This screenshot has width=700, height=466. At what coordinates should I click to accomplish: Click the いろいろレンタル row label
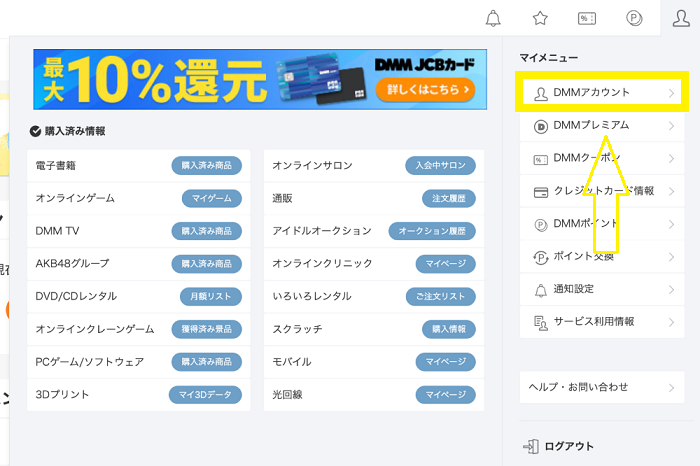coord(312,296)
